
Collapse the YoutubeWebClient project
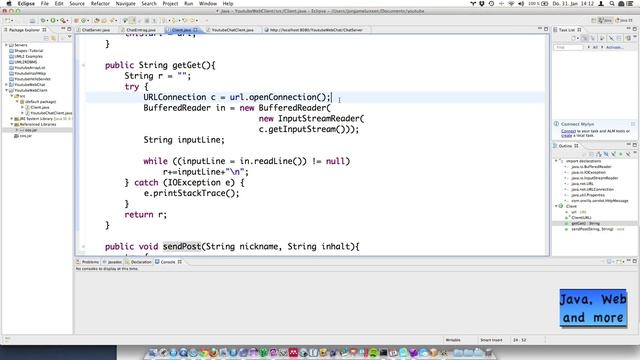point(6,90)
